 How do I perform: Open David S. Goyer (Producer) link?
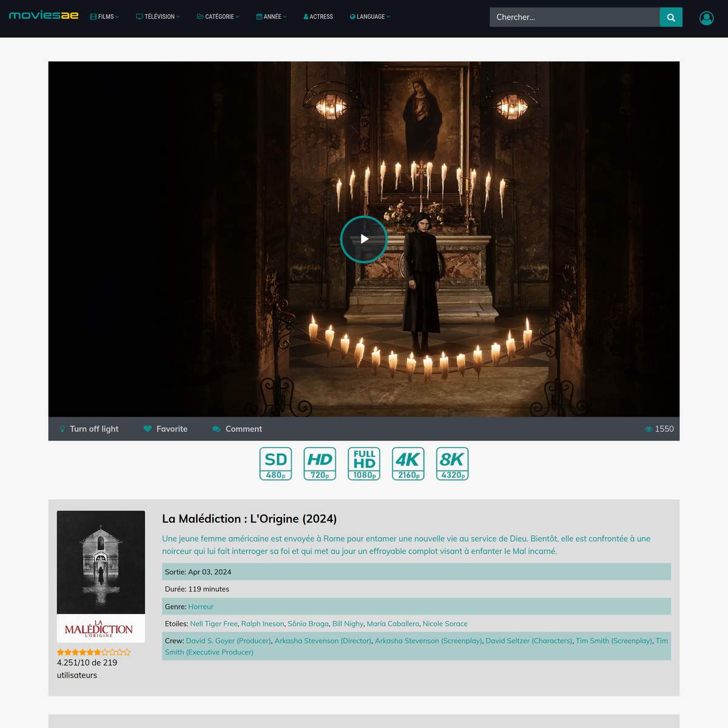tap(229, 641)
